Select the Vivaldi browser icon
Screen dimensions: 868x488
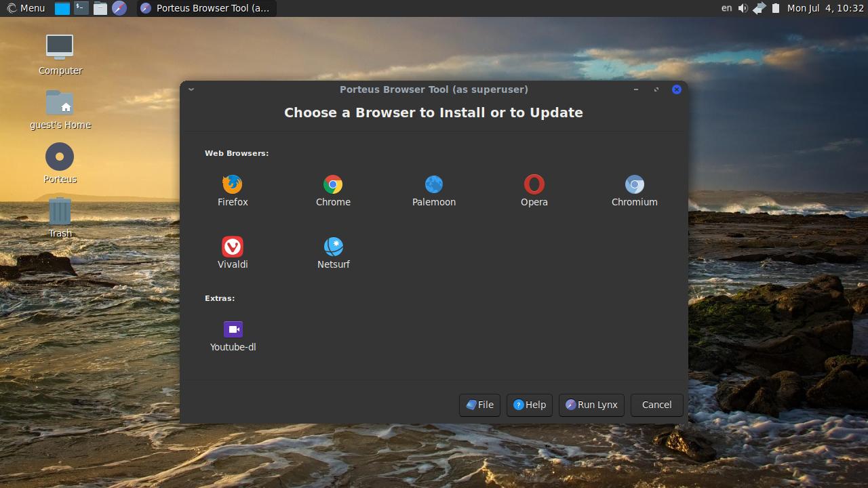[233, 247]
